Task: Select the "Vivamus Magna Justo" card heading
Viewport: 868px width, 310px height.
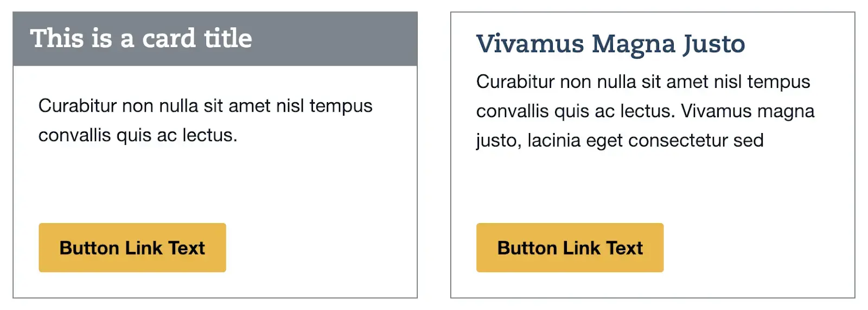Action: [610, 43]
